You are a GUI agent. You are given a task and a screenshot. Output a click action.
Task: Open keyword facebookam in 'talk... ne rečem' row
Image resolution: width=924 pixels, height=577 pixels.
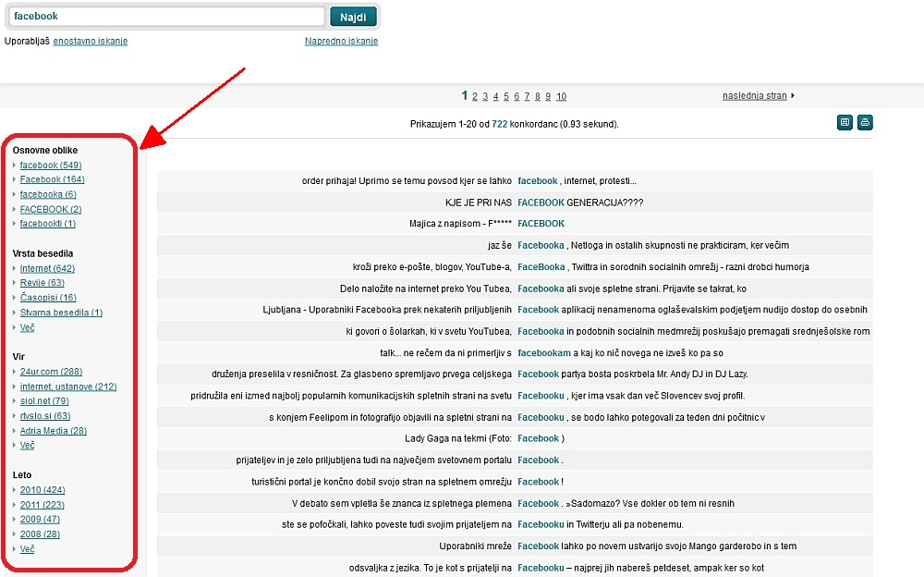click(544, 353)
